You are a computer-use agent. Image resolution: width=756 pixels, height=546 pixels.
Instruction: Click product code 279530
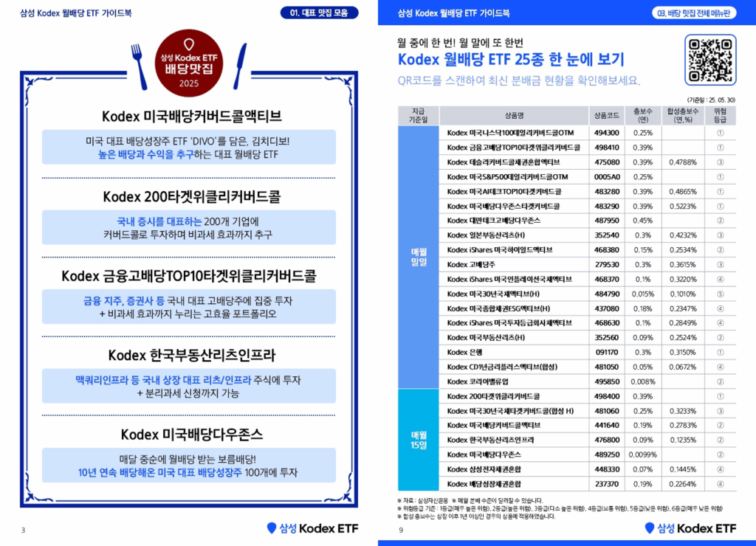tap(607, 265)
